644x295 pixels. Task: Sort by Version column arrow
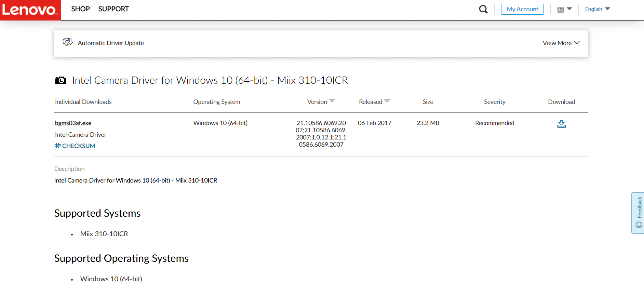(x=332, y=101)
